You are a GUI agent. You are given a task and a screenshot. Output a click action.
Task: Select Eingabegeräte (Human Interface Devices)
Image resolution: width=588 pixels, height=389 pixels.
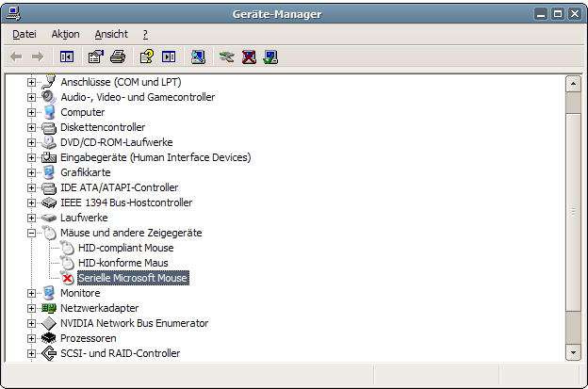[x=155, y=157]
